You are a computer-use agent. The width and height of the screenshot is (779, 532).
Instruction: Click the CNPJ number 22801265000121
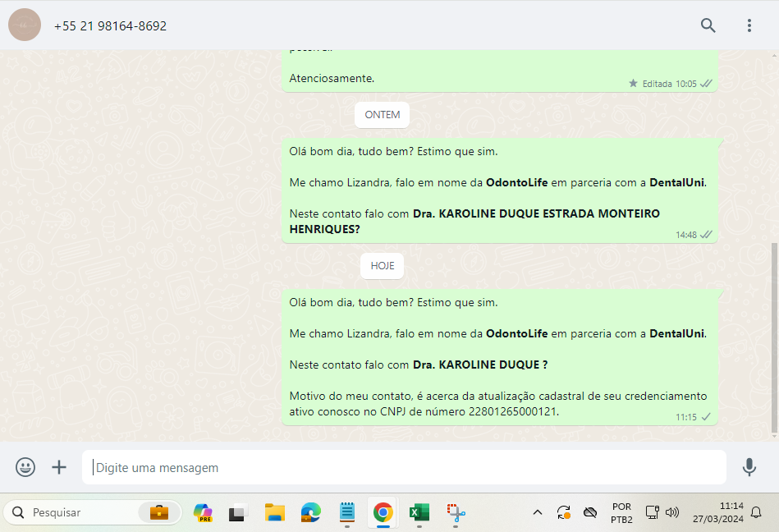point(513,412)
